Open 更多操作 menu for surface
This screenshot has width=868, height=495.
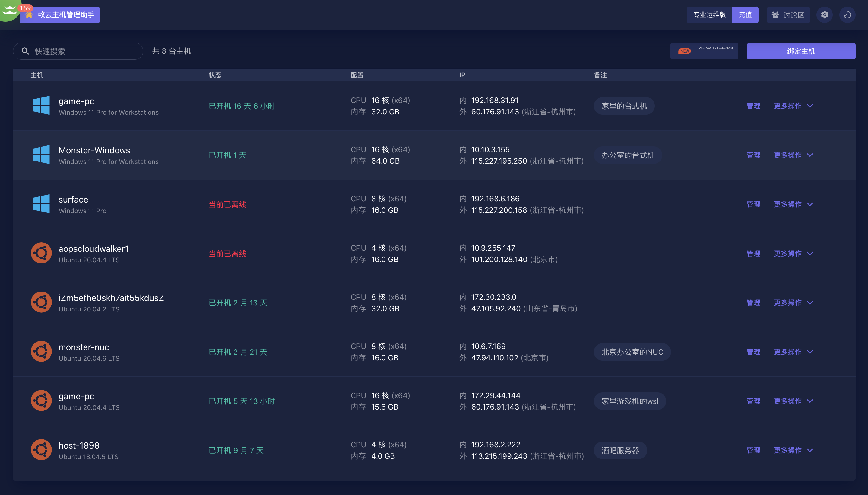(793, 204)
